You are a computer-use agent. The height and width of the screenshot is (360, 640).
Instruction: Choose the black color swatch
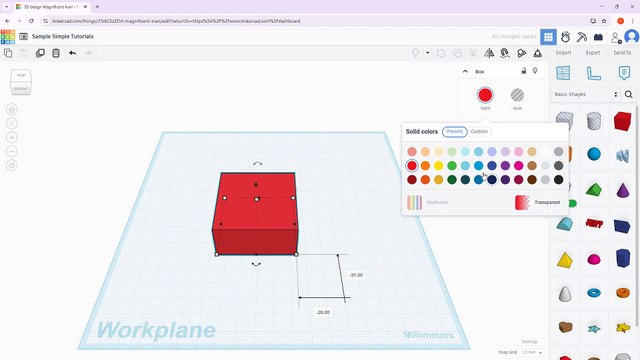pyautogui.click(x=558, y=180)
